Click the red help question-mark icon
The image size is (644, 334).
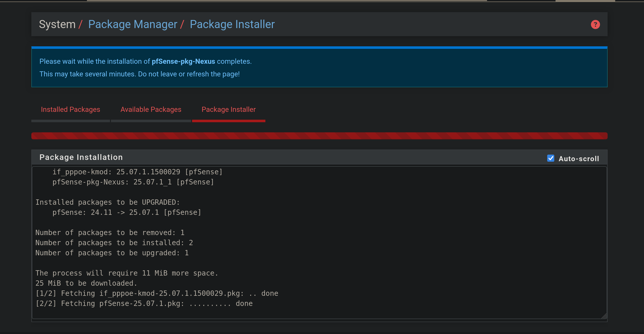595,25
